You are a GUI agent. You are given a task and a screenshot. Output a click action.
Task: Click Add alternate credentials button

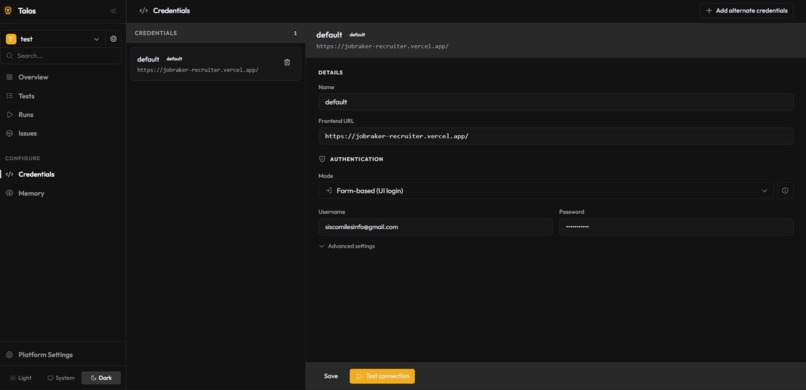pos(746,10)
